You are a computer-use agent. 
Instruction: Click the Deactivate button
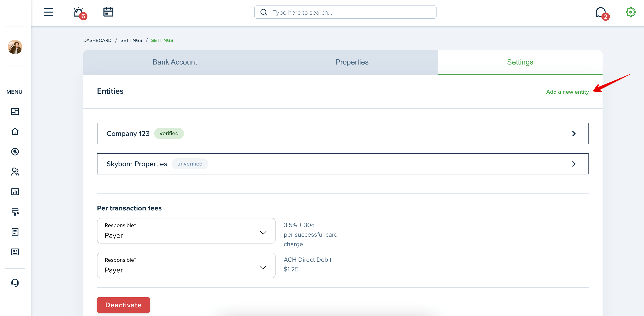coord(123,305)
